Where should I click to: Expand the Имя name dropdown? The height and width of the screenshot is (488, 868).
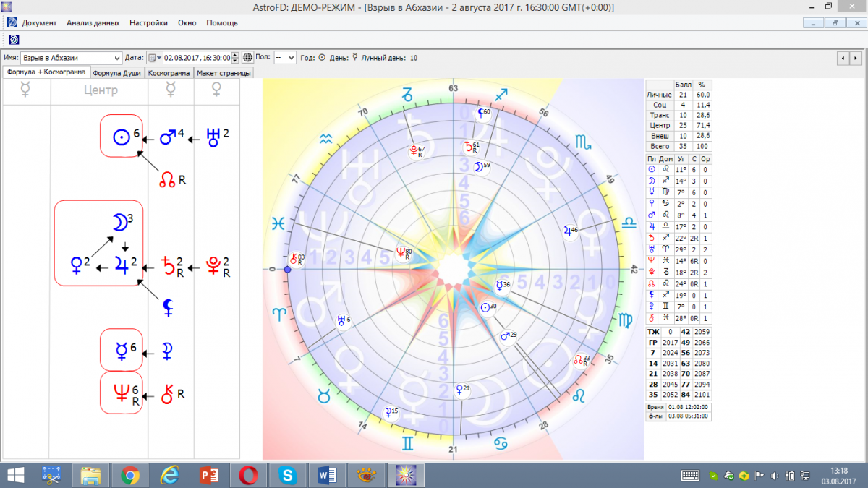point(117,58)
